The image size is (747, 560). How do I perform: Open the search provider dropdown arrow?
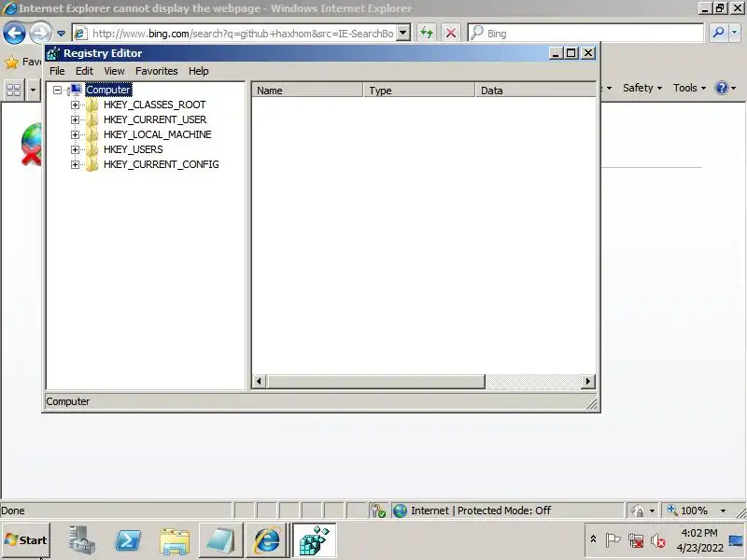[734, 33]
